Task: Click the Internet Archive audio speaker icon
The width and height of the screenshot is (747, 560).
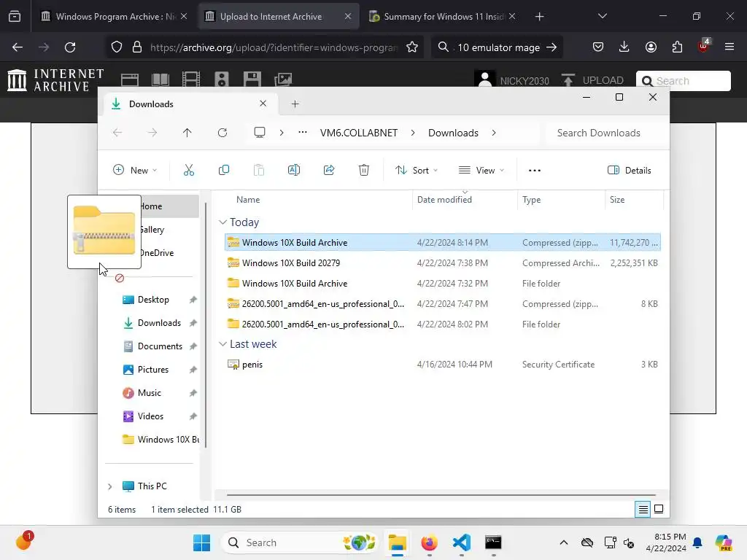Action: click(x=222, y=79)
